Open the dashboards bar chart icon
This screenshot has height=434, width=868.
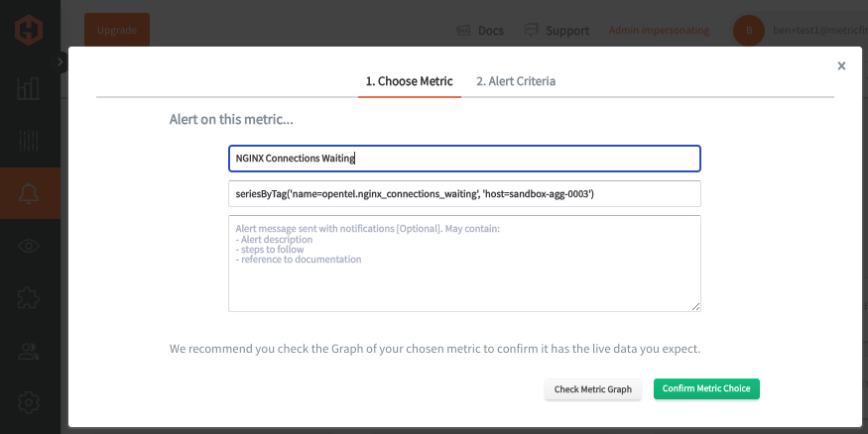click(x=28, y=88)
